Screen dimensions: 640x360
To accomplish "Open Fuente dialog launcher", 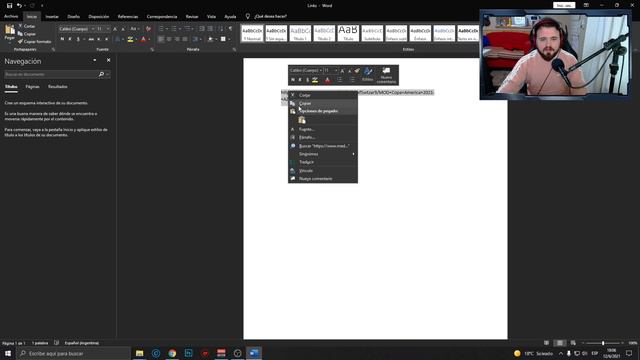I will [x=152, y=50].
